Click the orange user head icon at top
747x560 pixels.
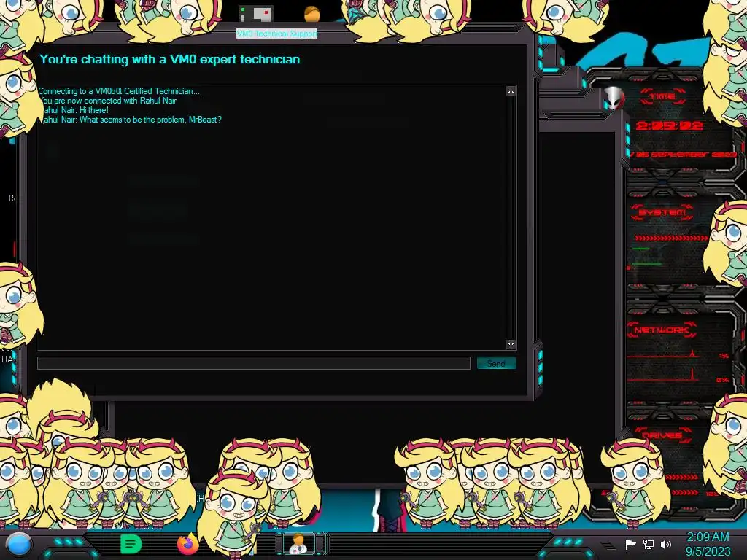tap(312, 14)
